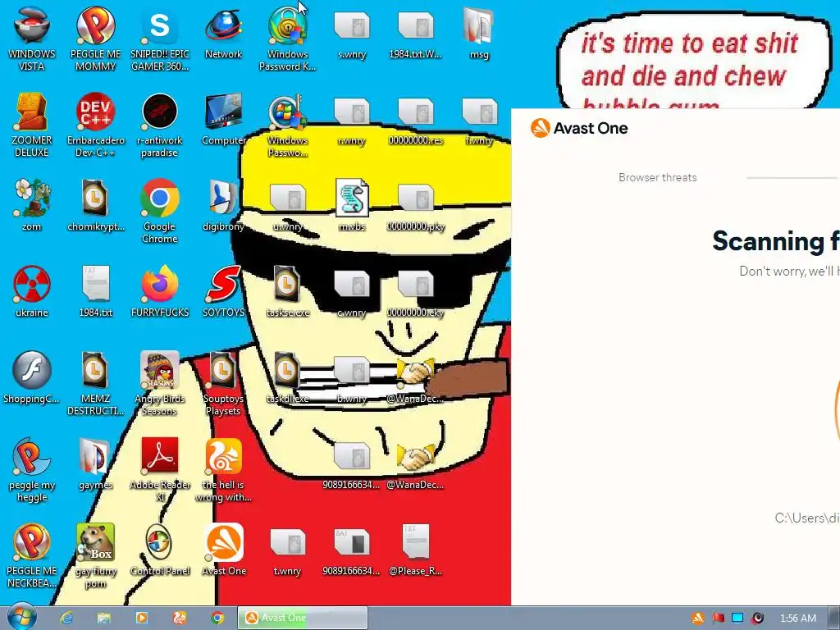Open the PEGGLE ME NECKBEA... shortcut
The height and width of the screenshot is (630, 840).
coord(32,556)
